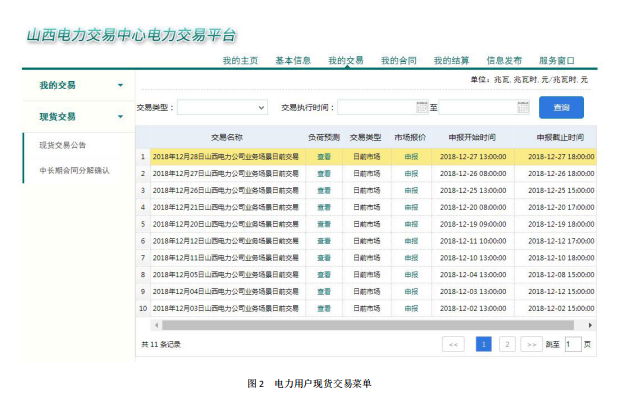The height and width of the screenshot is (409, 639).
Task: Select 现货交易公告 in the sidebar
Action: (62, 146)
